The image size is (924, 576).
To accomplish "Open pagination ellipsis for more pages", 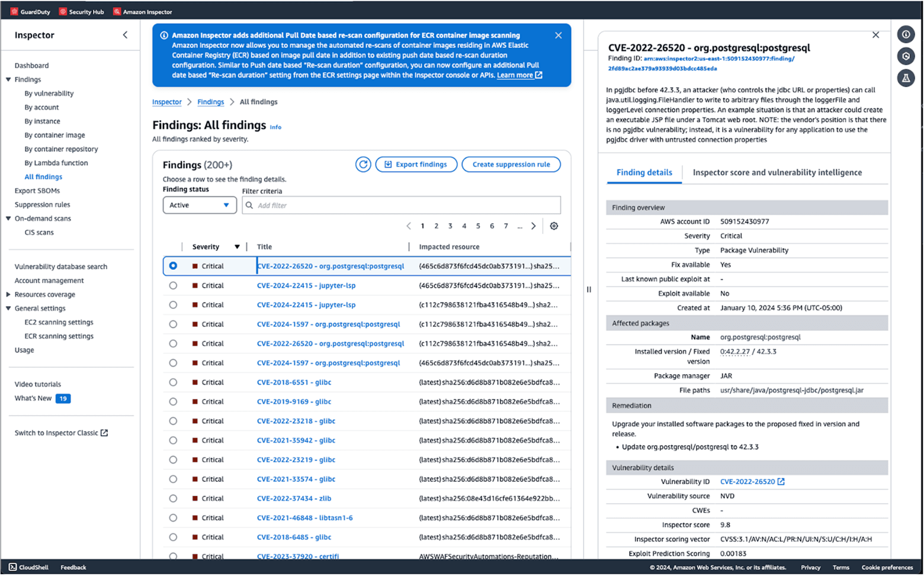I will click(519, 226).
